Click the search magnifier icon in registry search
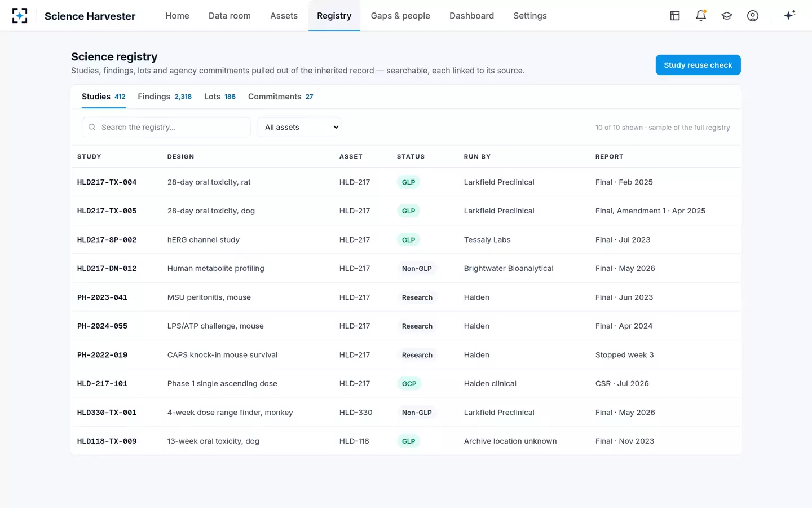 pyautogui.click(x=92, y=127)
